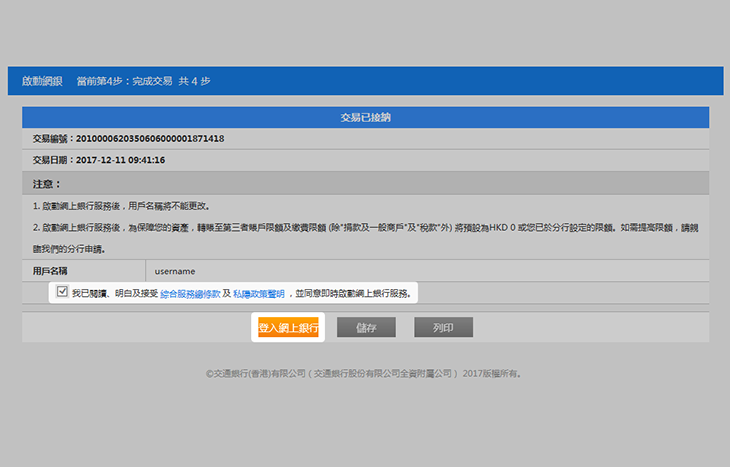The height and width of the screenshot is (467, 730).
Task: Click the 並同意即時啟動網上銀行服務 text
Action: tap(349, 293)
